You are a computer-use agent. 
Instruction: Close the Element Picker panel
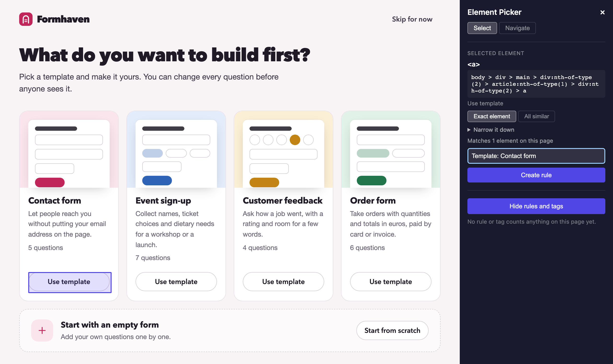(x=602, y=12)
